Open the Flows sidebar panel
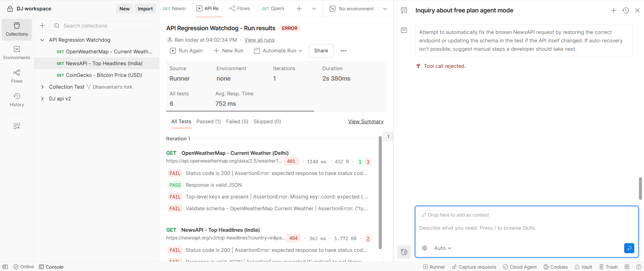 17,77
